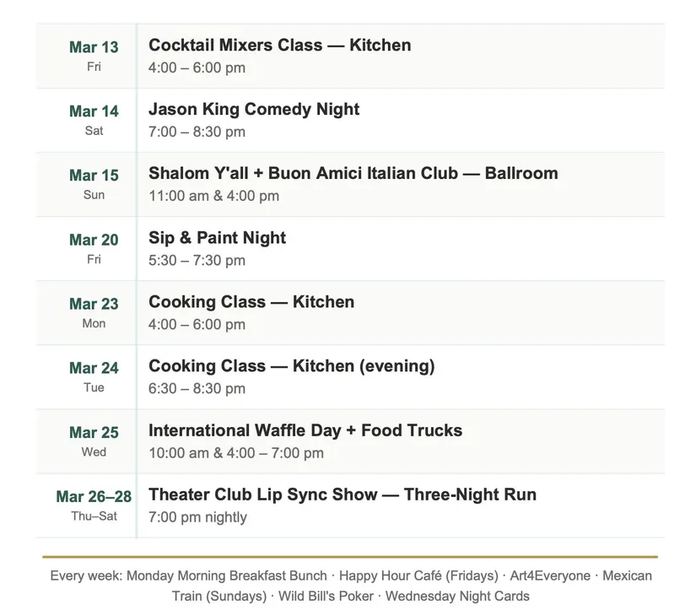696x616 pixels.
Task: Click the Mar 23 date label
Action: (94, 304)
